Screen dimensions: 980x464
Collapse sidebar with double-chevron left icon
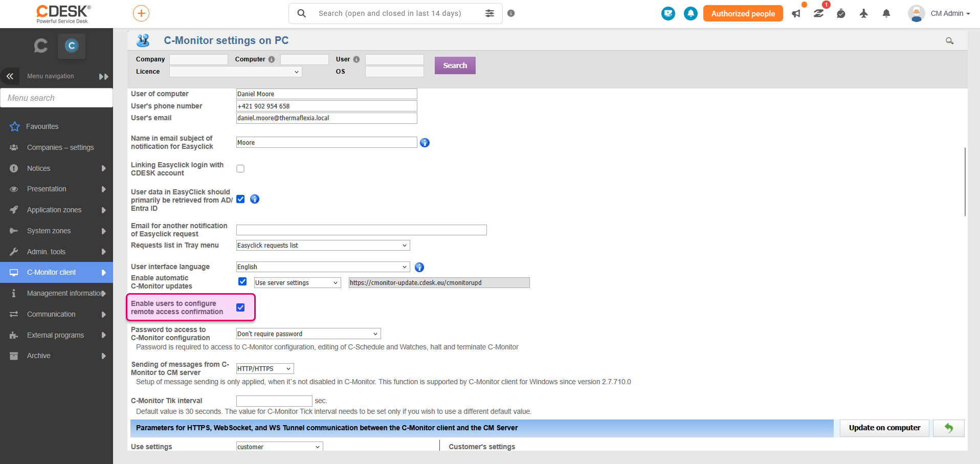(10, 76)
